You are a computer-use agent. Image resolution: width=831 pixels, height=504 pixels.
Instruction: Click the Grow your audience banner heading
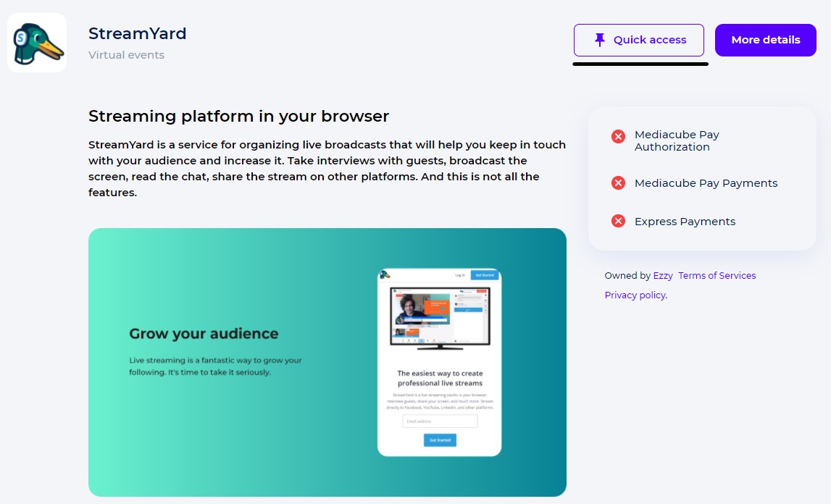click(x=204, y=333)
